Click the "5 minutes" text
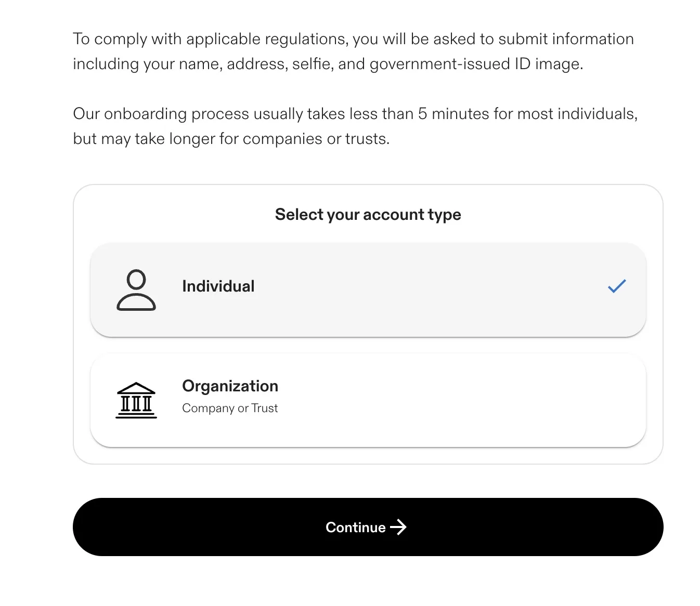The height and width of the screenshot is (606, 700). (x=453, y=114)
